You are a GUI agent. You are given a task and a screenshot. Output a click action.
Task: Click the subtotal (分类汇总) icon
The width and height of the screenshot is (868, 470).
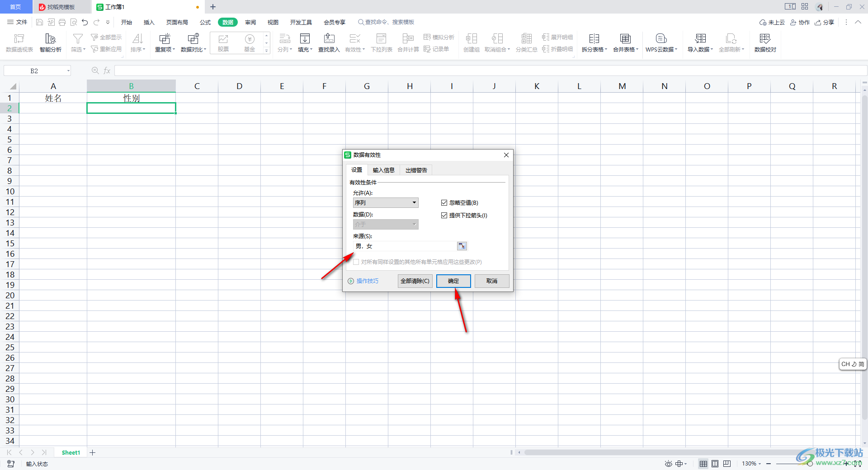[527, 39]
